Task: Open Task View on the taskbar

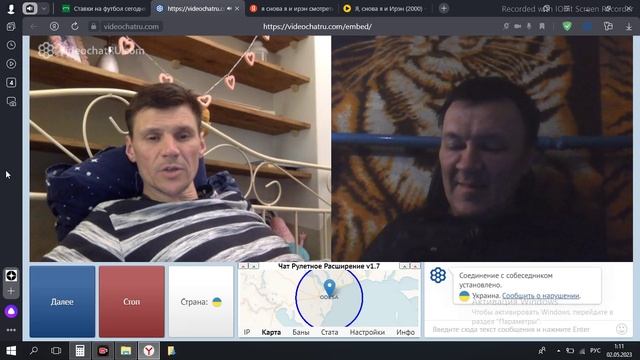Action: (x=56, y=351)
